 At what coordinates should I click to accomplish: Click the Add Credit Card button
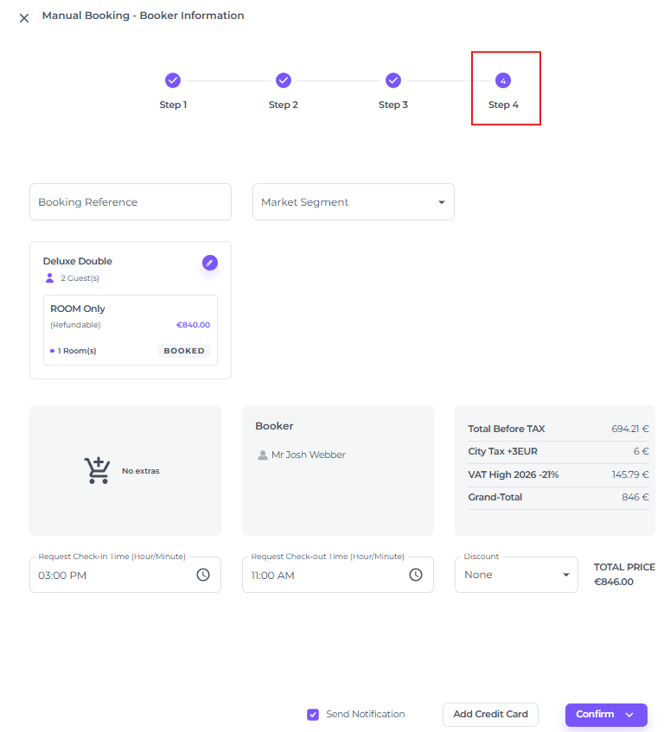click(x=490, y=714)
